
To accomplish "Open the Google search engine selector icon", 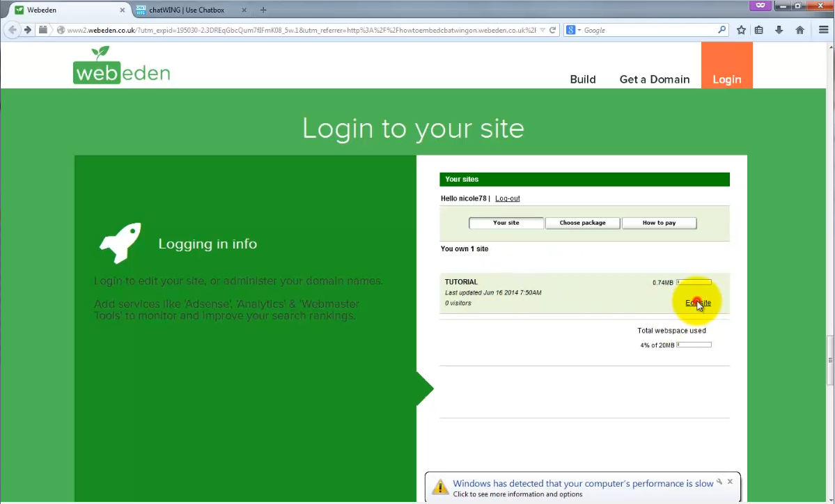I will tap(573, 31).
